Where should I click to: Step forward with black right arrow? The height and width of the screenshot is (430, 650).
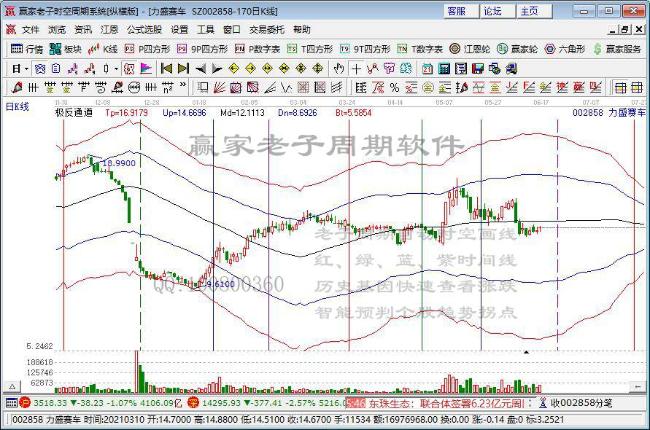pyautogui.click(x=217, y=69)
